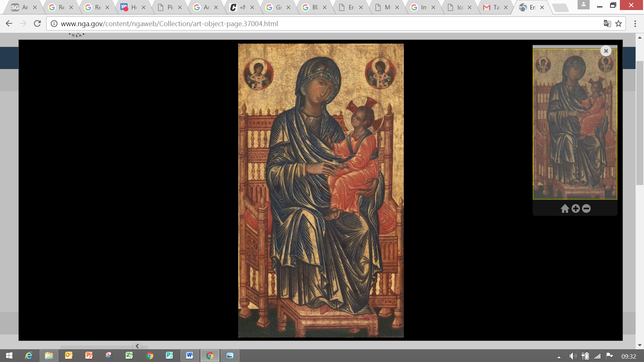644x362 pixels.
Task: Open Excel from the taskbar
Action: [129, 356]
